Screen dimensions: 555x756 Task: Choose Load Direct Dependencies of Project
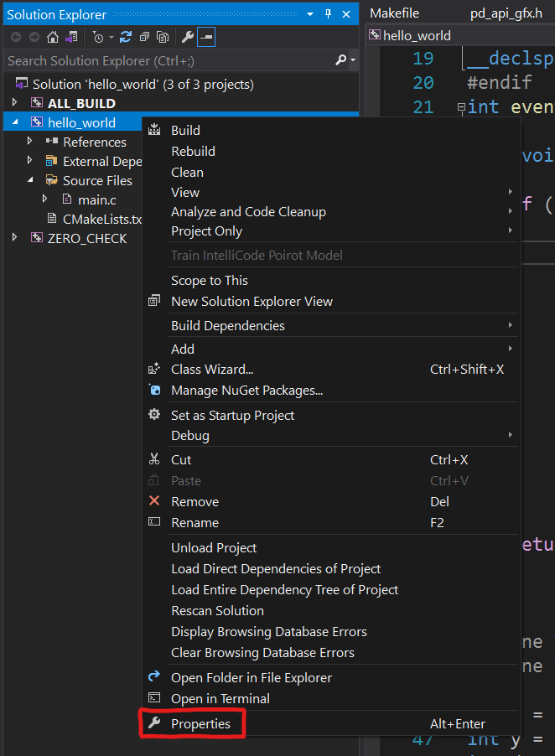pyautogui.click(x=331, y=569)
